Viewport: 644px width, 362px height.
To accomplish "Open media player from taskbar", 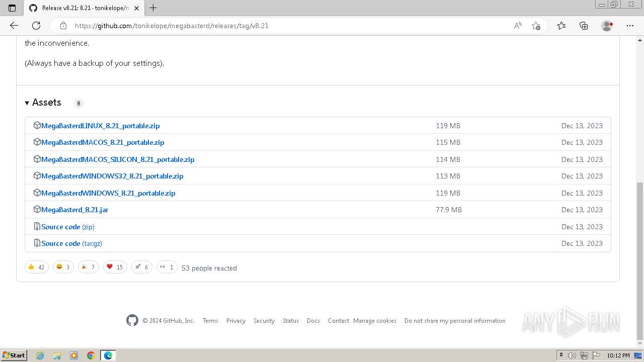I will coord(74,355).
